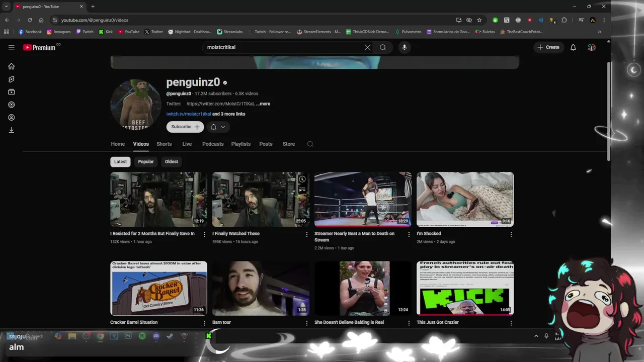The width and height of the screenshot is (644, 362).
Task: Start voice search with microphone
Action: click(405, 47)
